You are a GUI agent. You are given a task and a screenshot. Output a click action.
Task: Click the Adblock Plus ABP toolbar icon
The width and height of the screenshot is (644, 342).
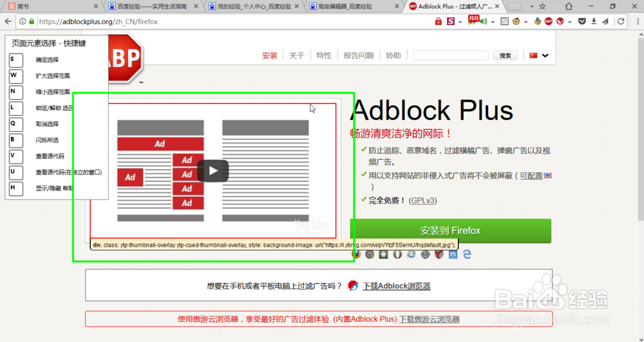coord(548,21)
